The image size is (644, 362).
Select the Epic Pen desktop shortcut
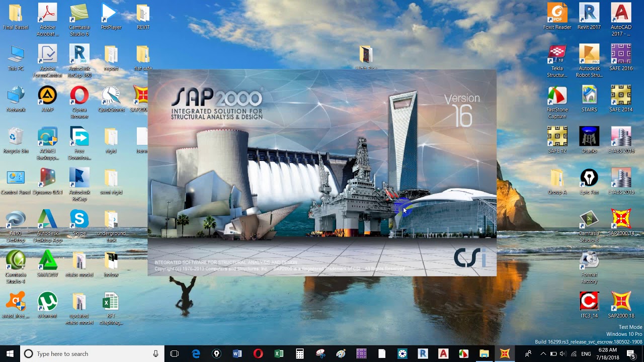pos(589,181)
